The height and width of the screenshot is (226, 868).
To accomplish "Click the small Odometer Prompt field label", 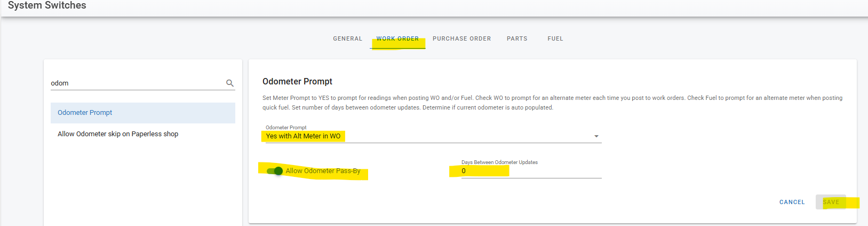I will [x=286, y=127].
